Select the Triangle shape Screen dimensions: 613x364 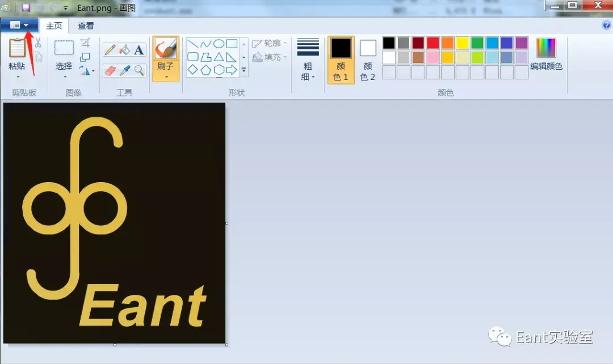coord(219,57)
